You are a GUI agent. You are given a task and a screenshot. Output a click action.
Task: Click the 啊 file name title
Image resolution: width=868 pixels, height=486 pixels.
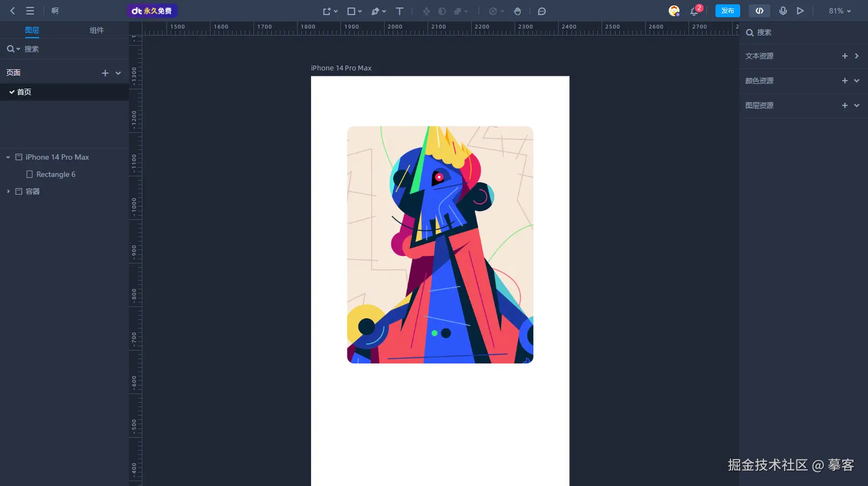(55, 11)
